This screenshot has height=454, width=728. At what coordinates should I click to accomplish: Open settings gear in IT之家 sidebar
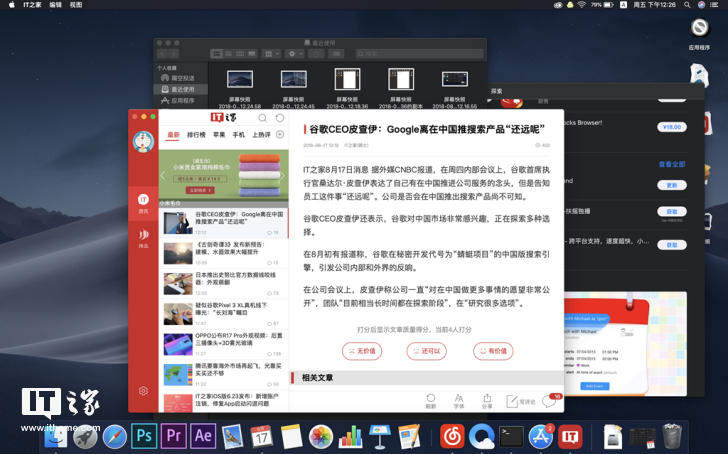(x=143, y=391)
